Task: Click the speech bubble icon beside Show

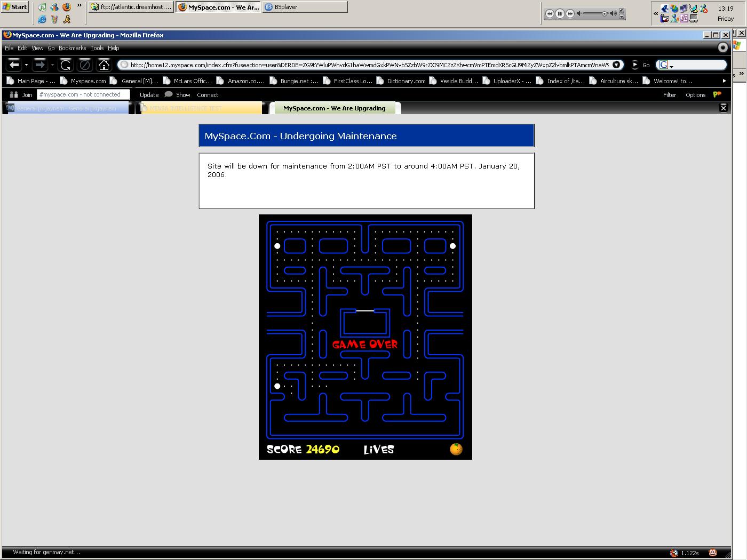Action: click(x=169, y=94)
